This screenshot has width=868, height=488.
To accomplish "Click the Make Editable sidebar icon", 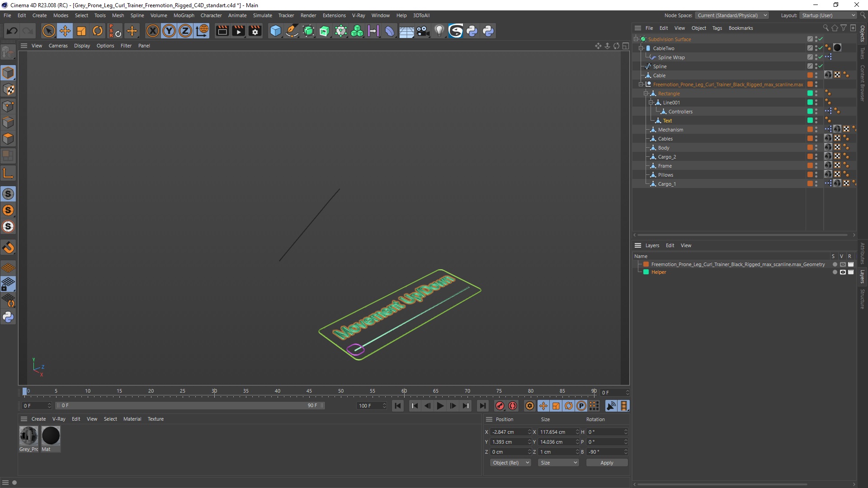I will click(8, 53).
